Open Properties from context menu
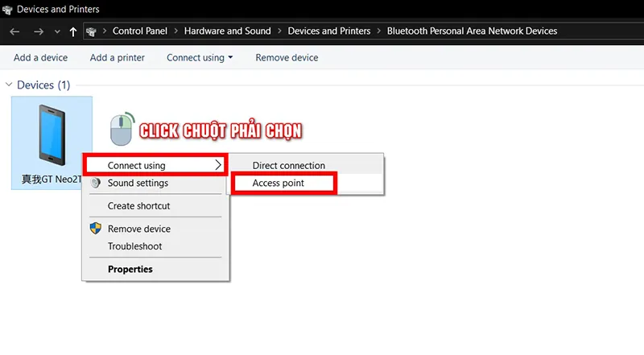Screen dimensions: 644x355 point(155,269)
